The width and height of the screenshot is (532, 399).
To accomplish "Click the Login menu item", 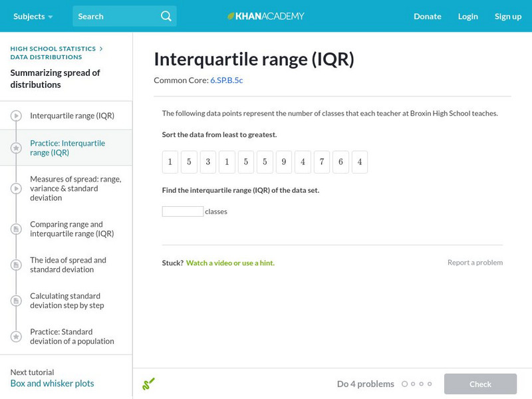I will tap(467, 16).
